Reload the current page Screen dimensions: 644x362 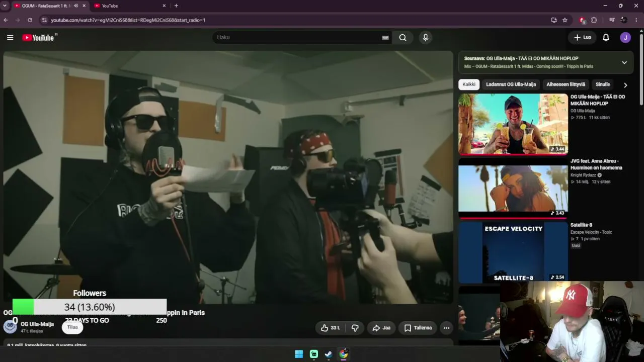click(30, 20)
